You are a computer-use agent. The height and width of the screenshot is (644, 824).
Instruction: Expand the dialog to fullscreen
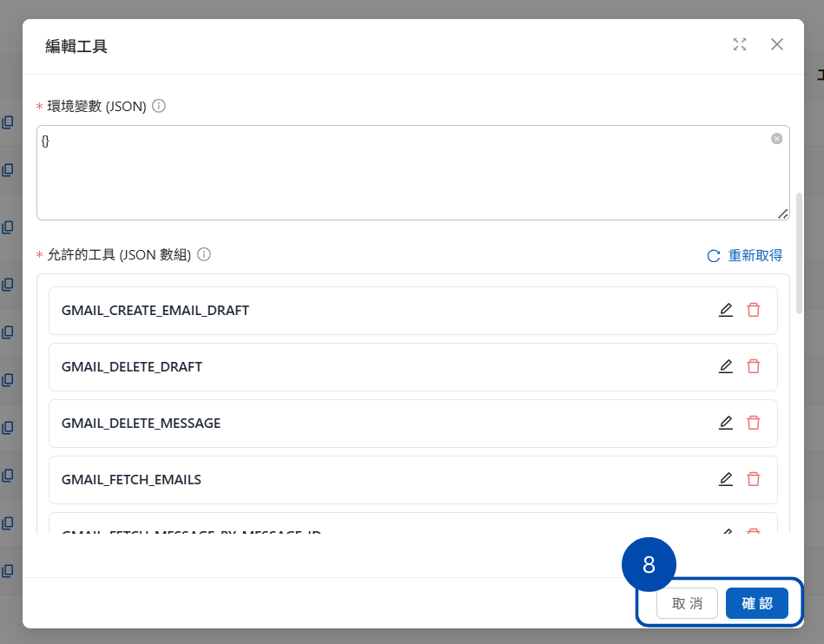(x=740, y=45)
